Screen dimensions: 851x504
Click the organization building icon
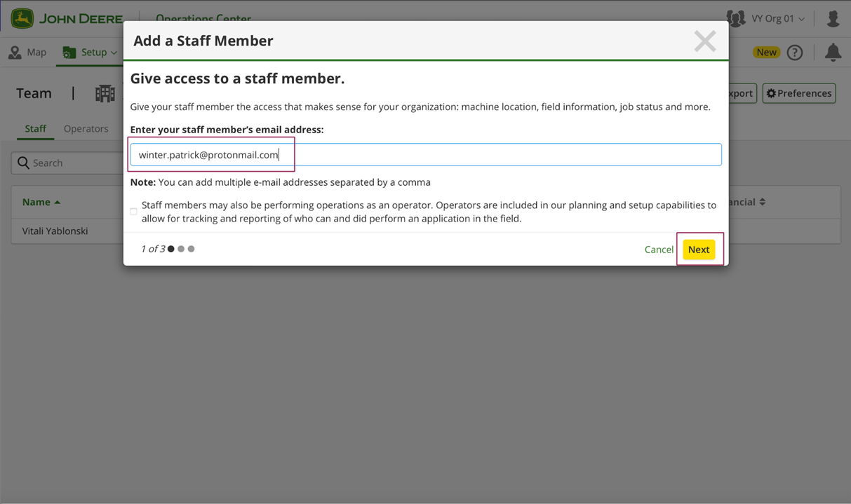point(105,93)
